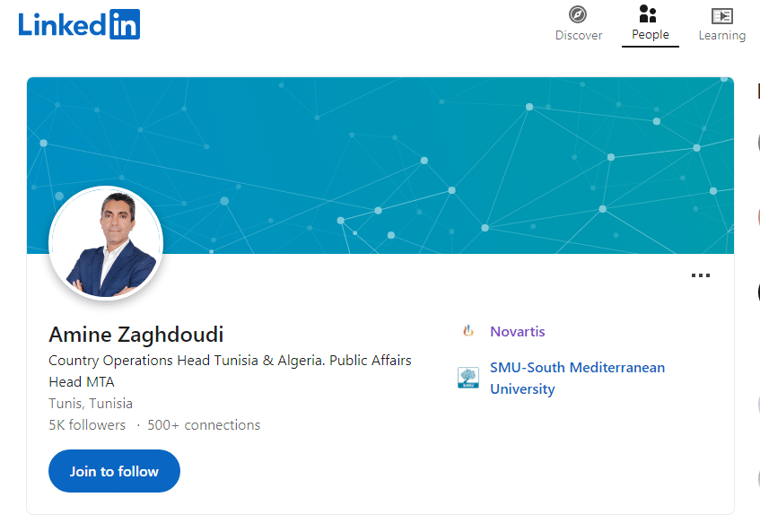
Task: Open the Learning text label
Action: point(721,36)
